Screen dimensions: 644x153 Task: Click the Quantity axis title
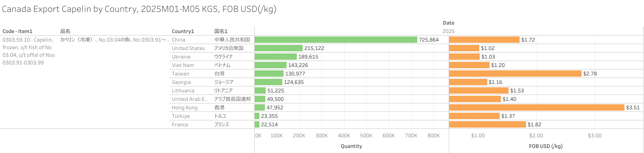coord(352,146)
